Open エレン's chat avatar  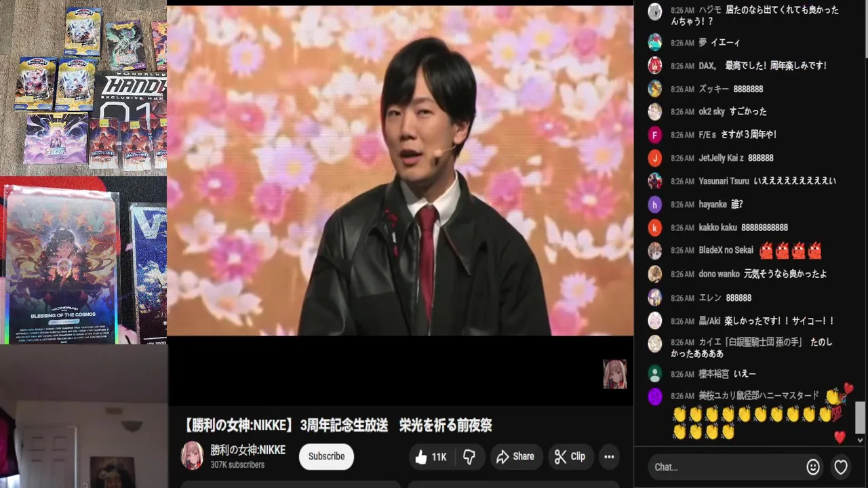[x=654, y=298]
